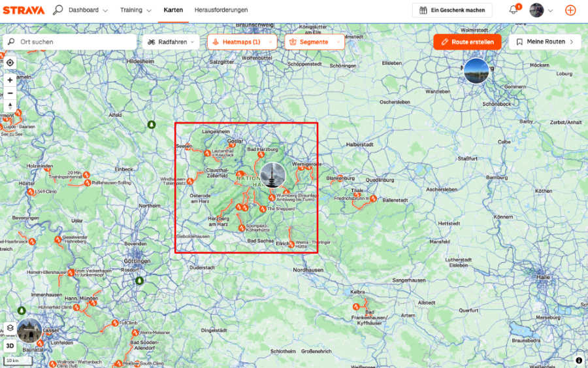
Task: Expand the Training menu
Action: pyautogui.click(x=136, y=10)
